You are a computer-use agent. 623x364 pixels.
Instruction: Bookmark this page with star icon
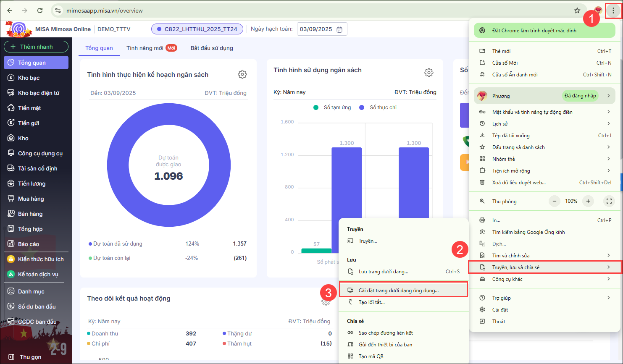[x=577, y=10]
